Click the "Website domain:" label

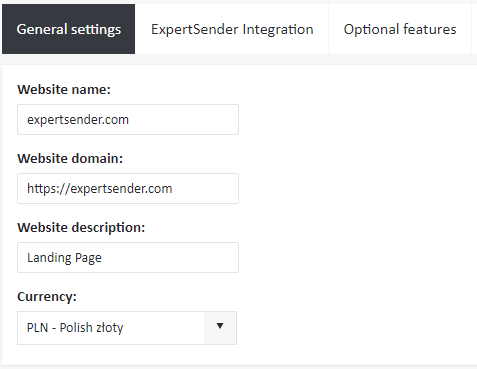[x=70, y=158]
